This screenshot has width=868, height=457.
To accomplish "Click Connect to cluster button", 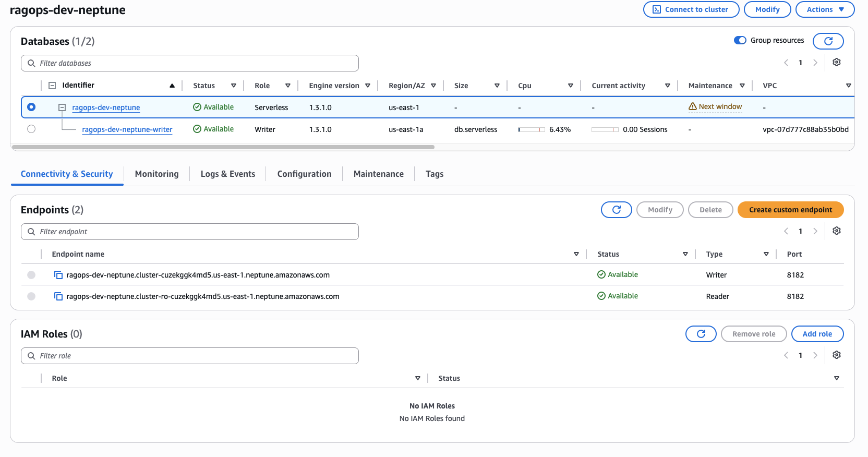I will coord(691,9).
